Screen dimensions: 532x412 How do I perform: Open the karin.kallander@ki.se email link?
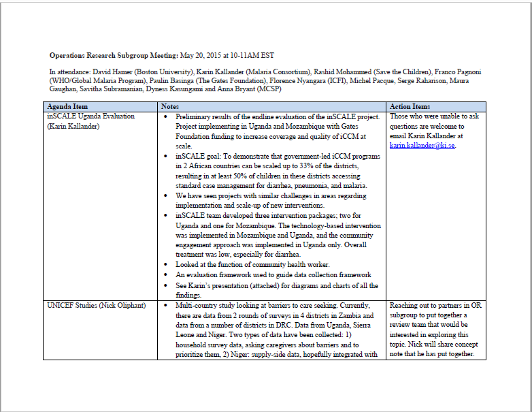coord(422,145)
